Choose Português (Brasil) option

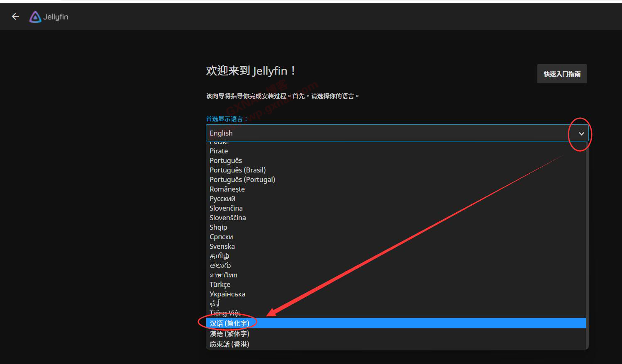237,170
